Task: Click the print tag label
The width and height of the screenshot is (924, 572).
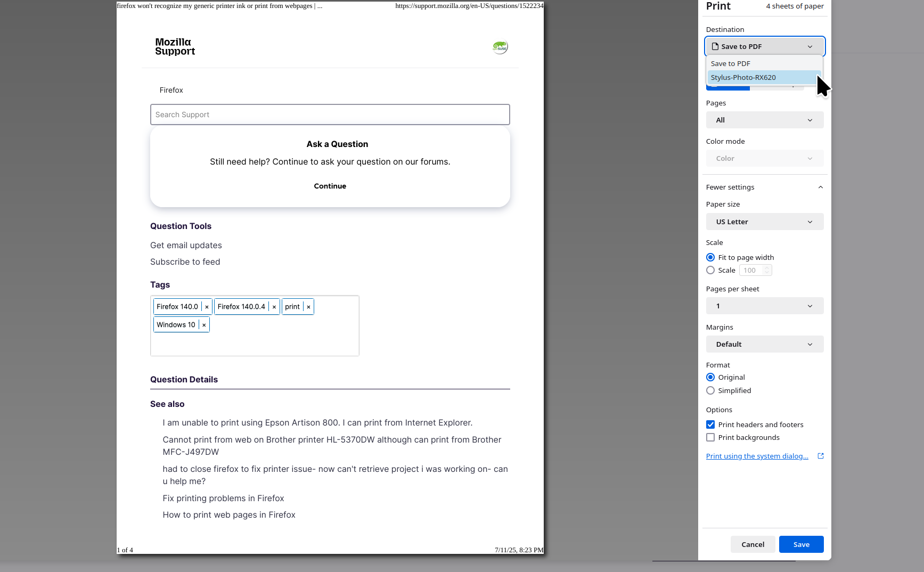Action: tap(292, 307)
